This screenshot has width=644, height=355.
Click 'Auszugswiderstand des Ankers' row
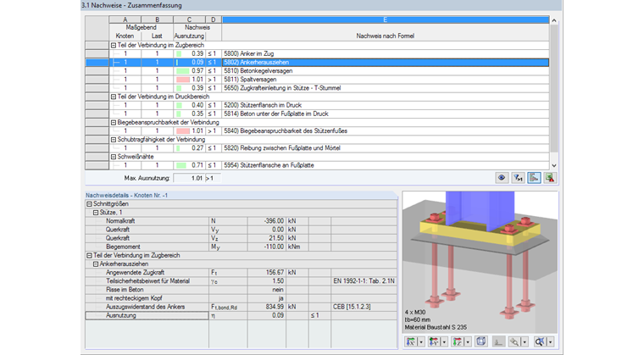click(241, 307)
